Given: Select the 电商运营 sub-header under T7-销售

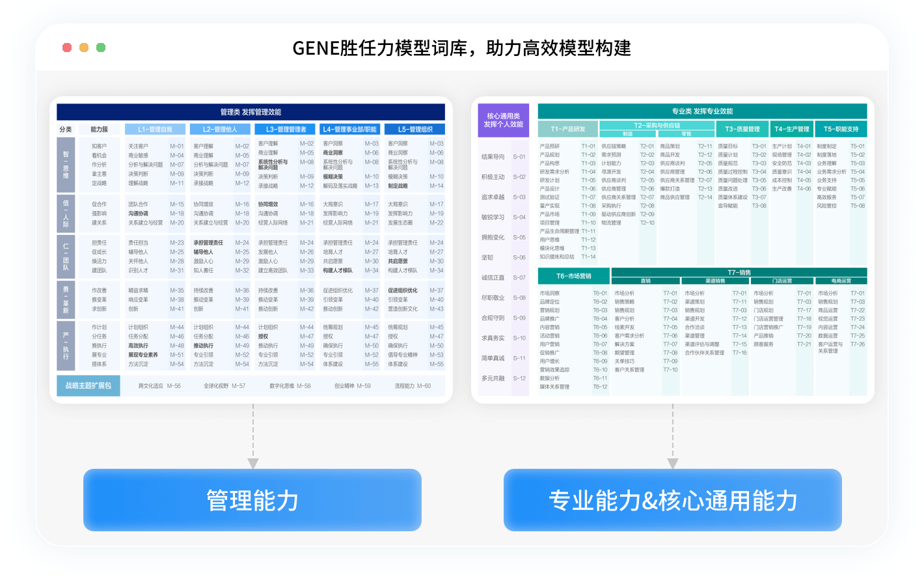Looking at the screenshot, I should [x=841, y=281].
